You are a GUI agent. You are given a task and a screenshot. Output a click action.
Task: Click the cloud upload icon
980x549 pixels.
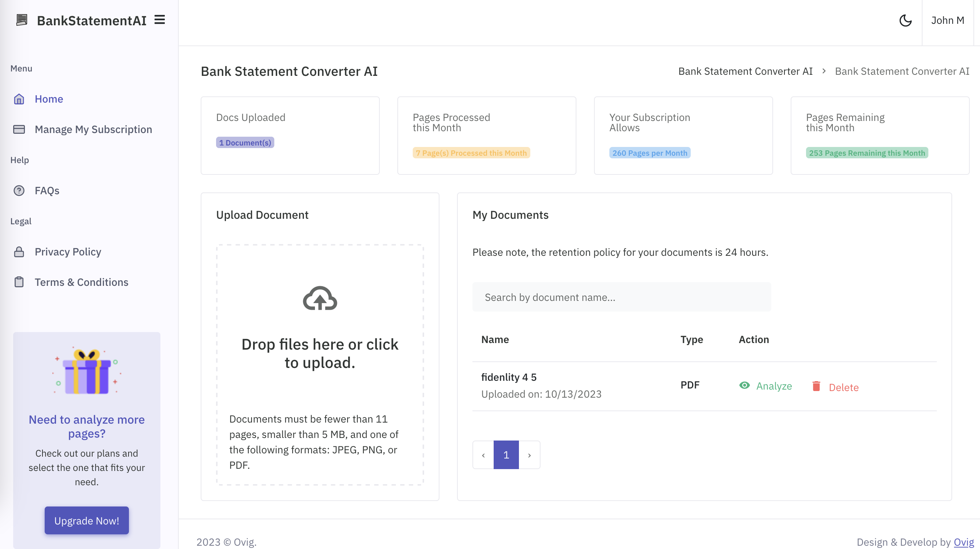[x=320, y=298]
